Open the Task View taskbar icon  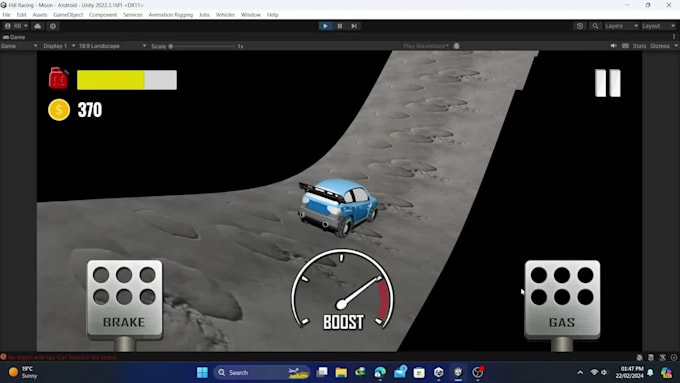tap(322, 372)
